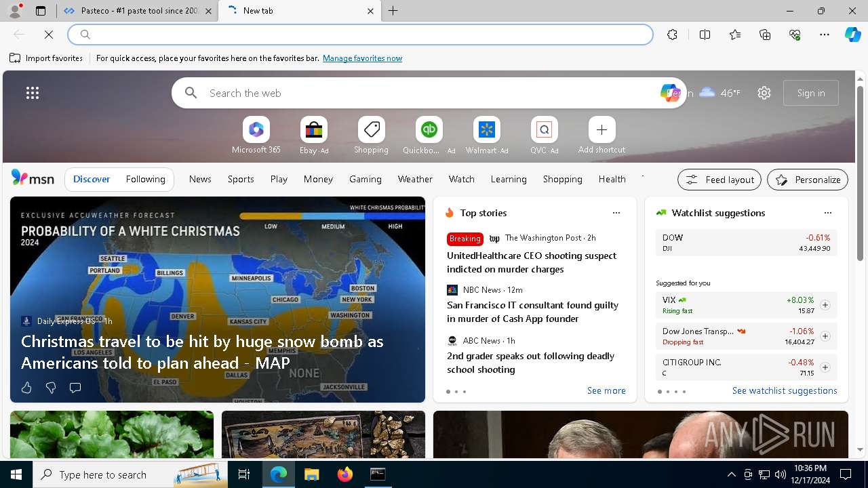The height and width of the screenshot is (488, 868).
Task: Open the DOW index row
Action: click(x=746, y=243)
